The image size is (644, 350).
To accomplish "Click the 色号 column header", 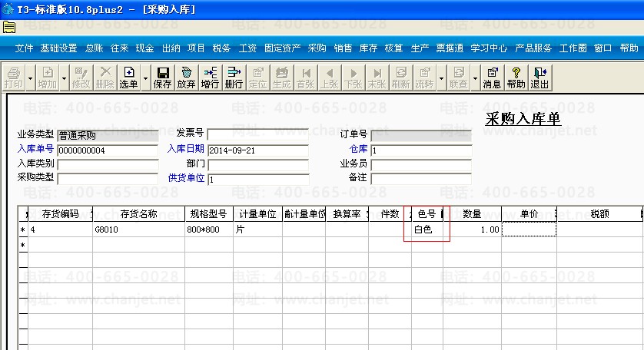I will tap(427, 214).
